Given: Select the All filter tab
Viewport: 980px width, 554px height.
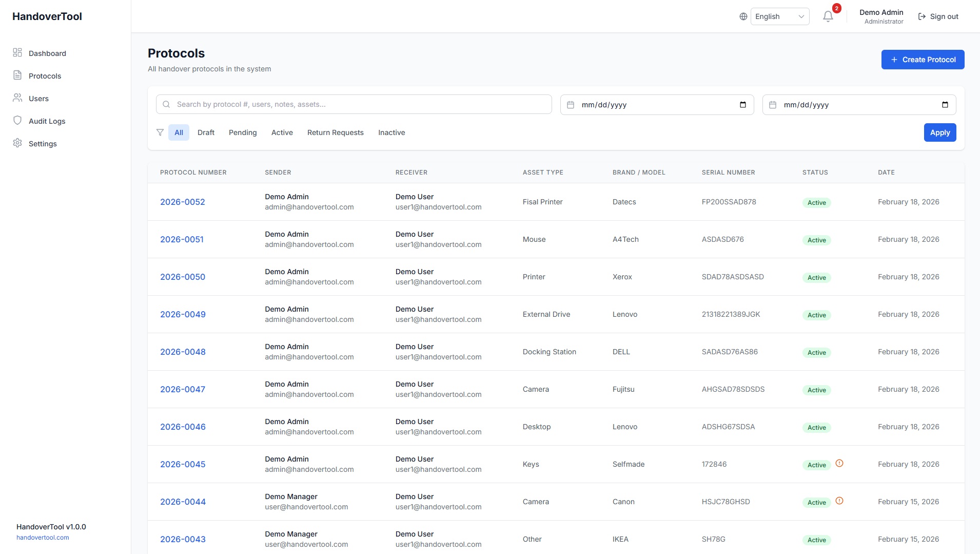Looking at the screenshot, I should coord(179,132).
